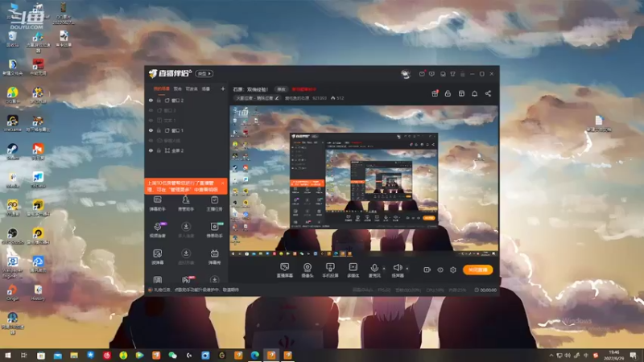
Task: Open the 弹幕助手 tool
Action: click(x=157, y=204)
